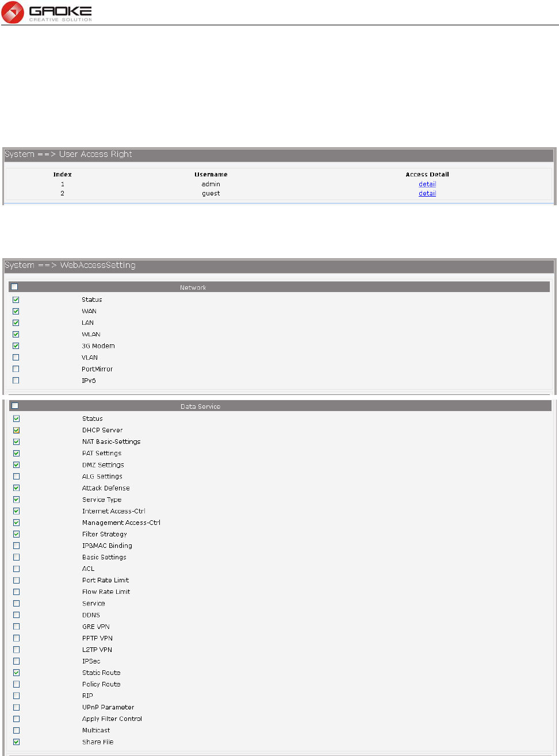This screenshot has height=756, width=559.
Task: Enable the VLAN checkbox
Action: pos(16,357)
